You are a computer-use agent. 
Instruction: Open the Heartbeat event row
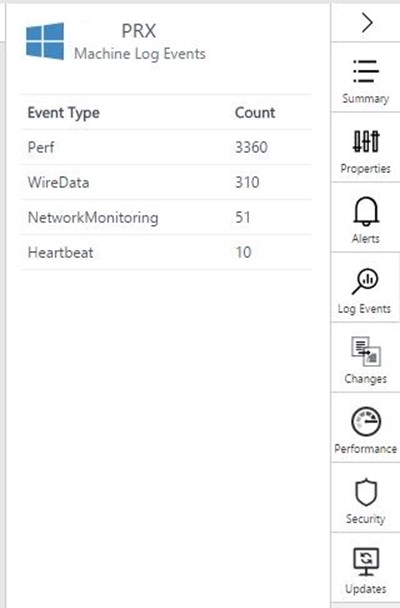click(x=166, y=252)
